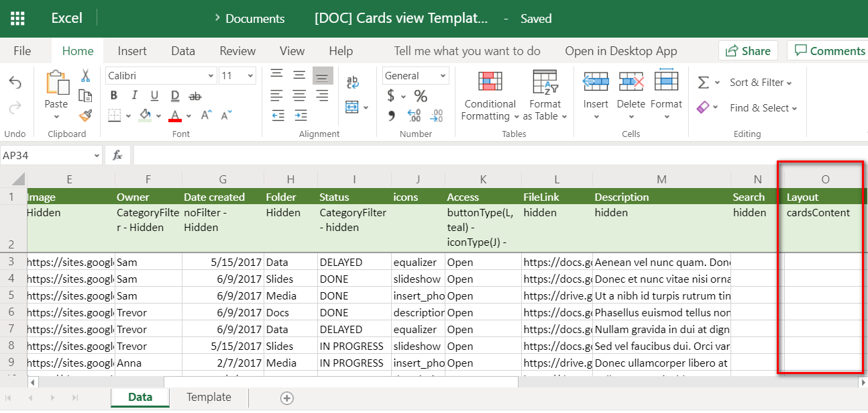This screenshot has height=413, width=868.
Task: Click the Decrease Decimal icon
Action: point(437,116)
